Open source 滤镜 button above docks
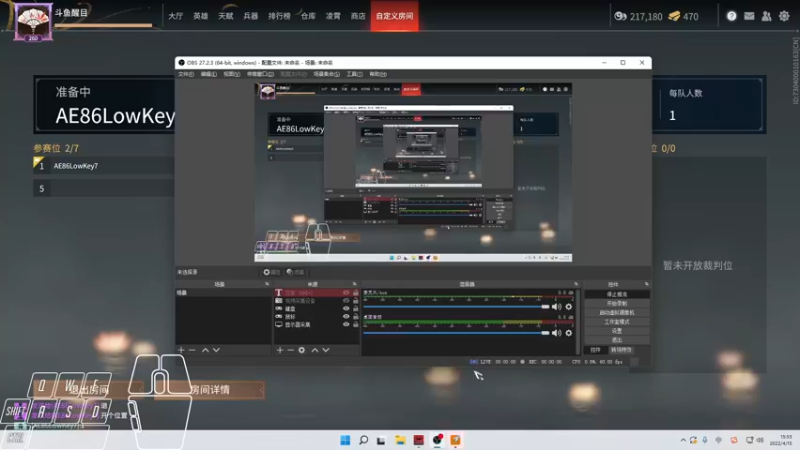 pyautogui.click(x=295, y=272)
